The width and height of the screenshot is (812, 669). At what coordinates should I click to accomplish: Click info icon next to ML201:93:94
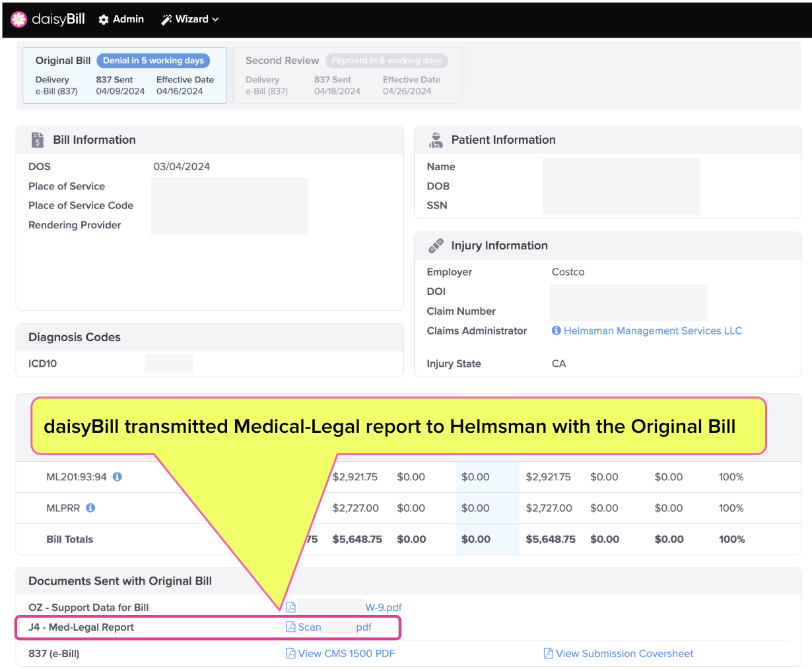pyautogui.click(x=118, y=476)
